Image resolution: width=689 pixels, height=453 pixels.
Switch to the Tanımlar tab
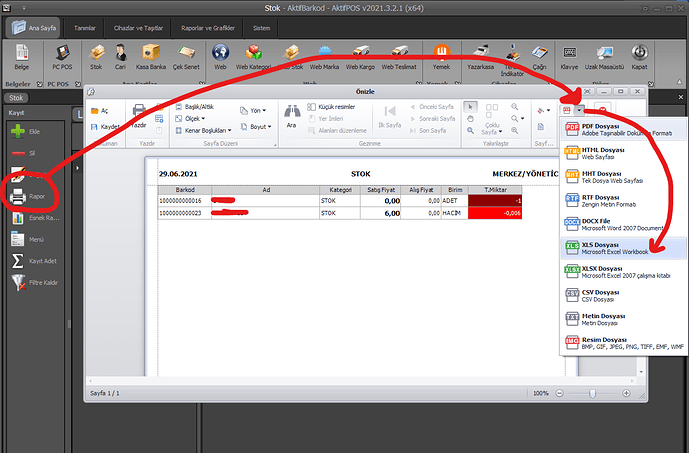coord(84,28)
